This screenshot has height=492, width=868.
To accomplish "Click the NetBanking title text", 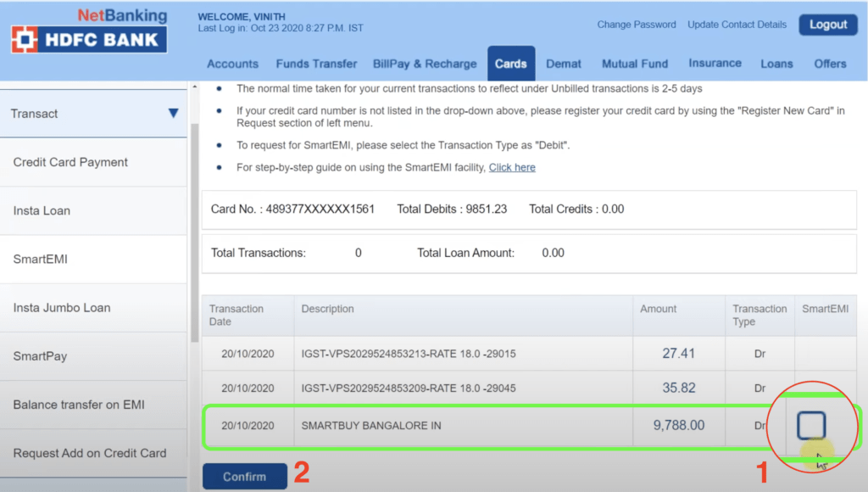I will click(122, 15).
